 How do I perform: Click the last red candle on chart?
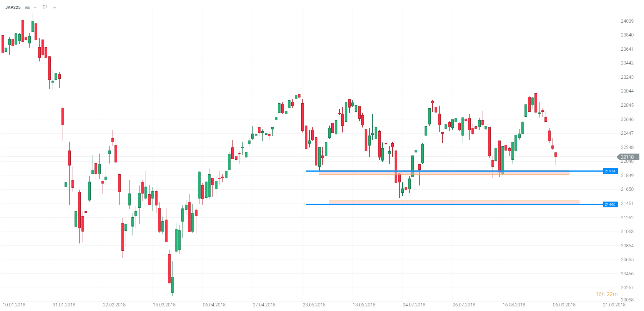click(x=556, y=155)
